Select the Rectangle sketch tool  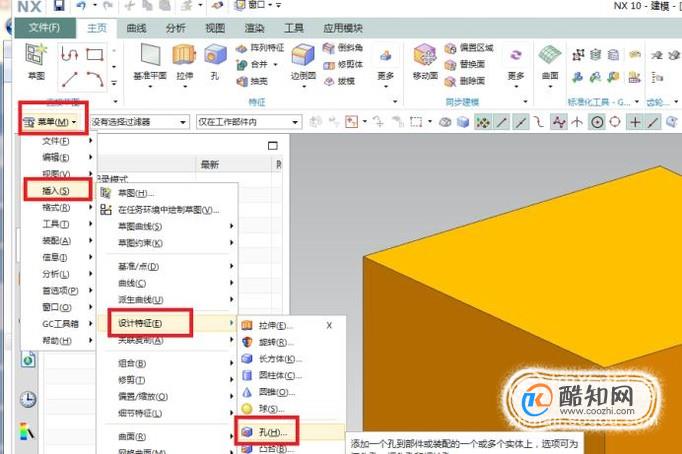(95, 54)
